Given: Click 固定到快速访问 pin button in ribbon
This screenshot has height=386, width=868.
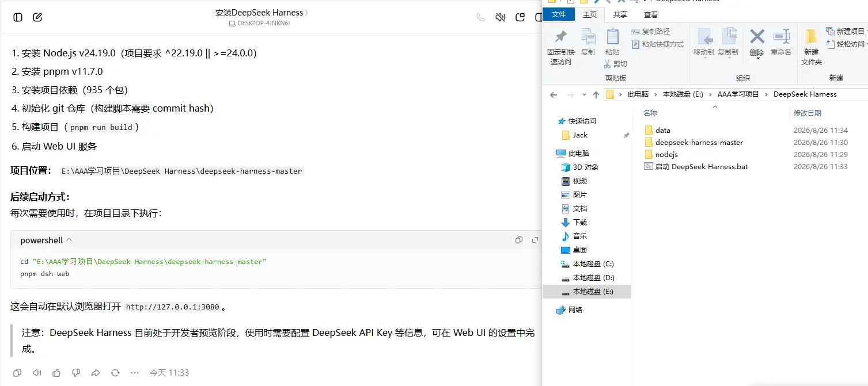Looking at the screenshot, I should (x=560, y=47).
